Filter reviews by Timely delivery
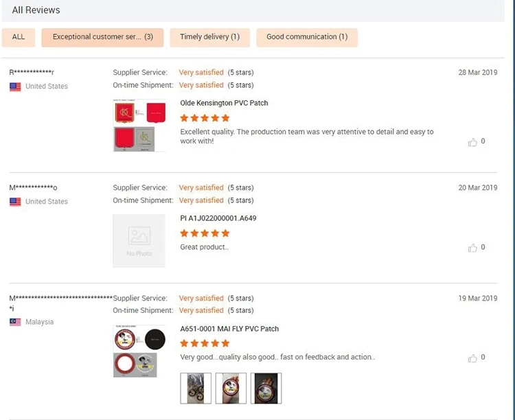515x420 pixels. (x=209, y=37)
